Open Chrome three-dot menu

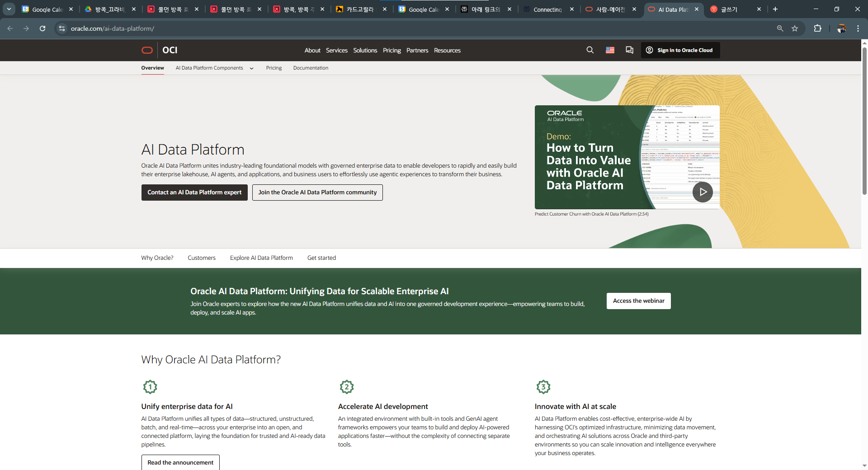858,28
